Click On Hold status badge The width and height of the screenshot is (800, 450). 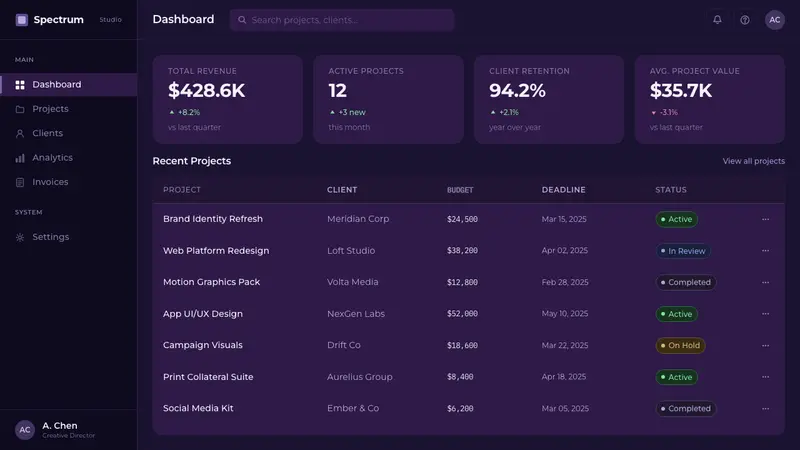point(681,345)
